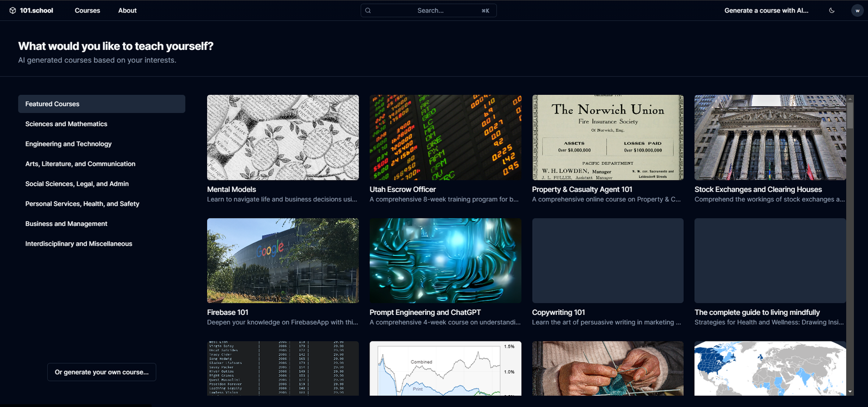Screen dimensions: 868x407
Task: Click the Stock Exchanges and Clearing Houses title
Action: click(758, 190)
